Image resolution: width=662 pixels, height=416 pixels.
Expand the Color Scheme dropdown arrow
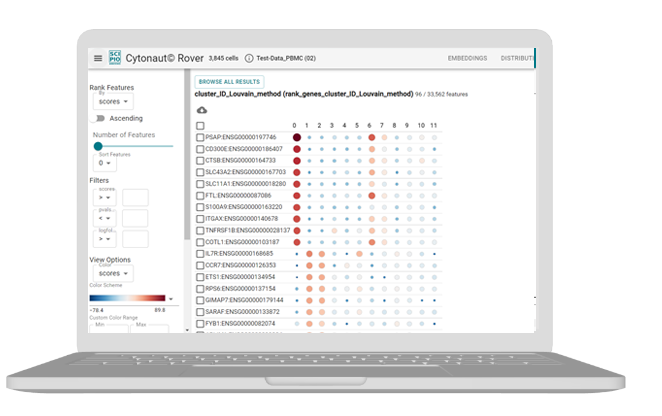[171, 299]
